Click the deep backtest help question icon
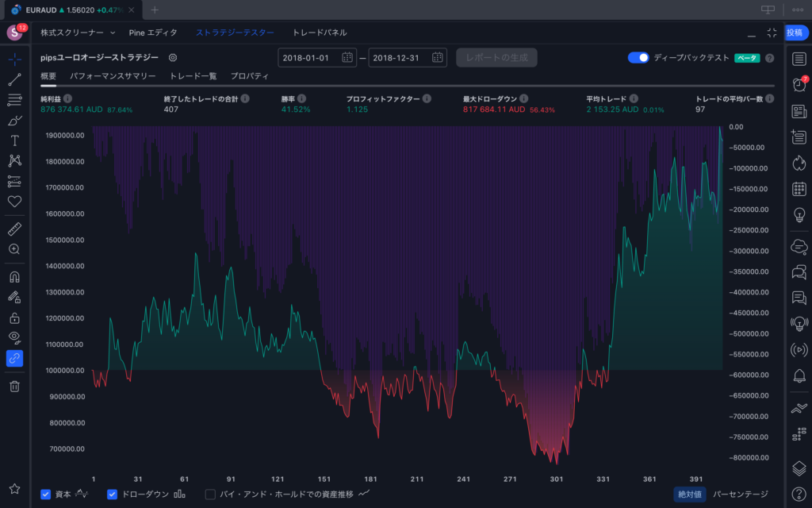The height and width of the screenshot is (508, 812). point(769,58)
